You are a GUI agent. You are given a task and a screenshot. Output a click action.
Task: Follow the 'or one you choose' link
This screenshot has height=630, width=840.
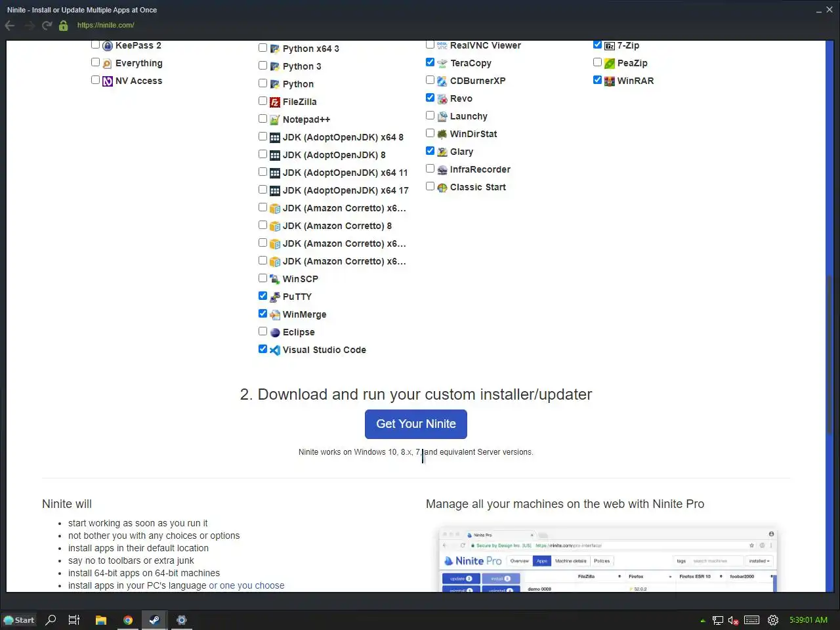[247, 585]
